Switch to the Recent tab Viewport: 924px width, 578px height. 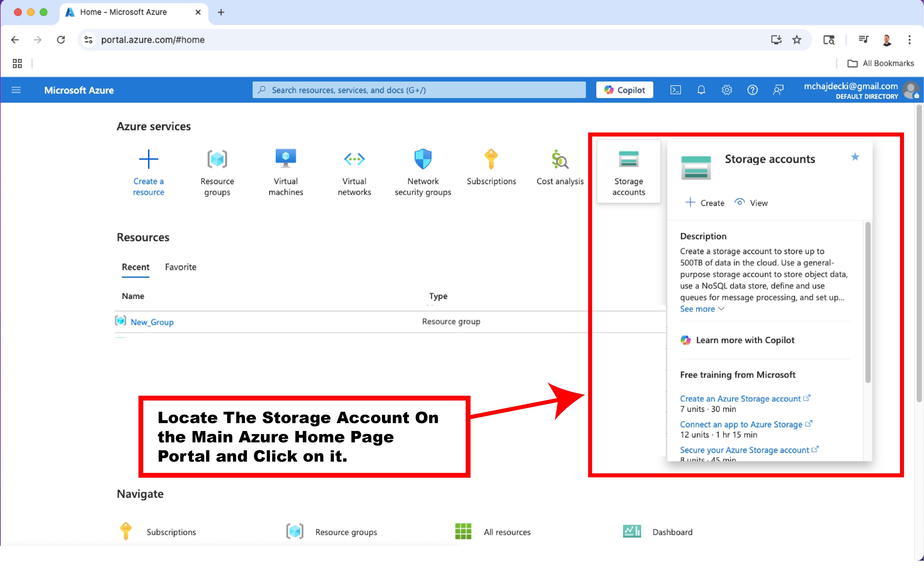pyautogui.click(x=136, y=267)
